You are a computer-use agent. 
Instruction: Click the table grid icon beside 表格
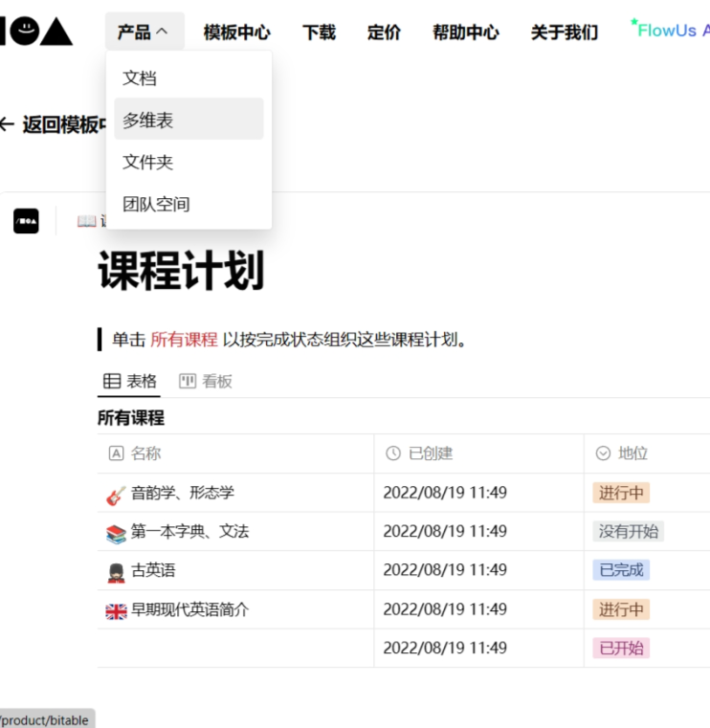112,381
